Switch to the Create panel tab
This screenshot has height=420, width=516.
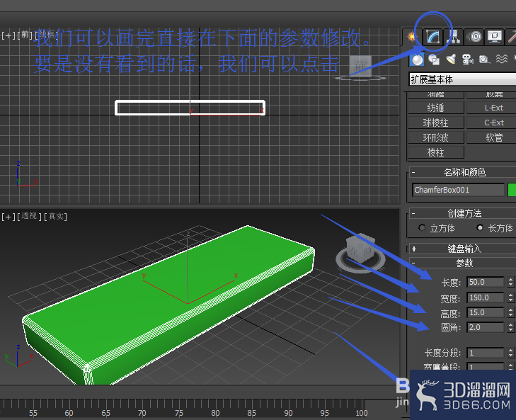pos(412,37)
